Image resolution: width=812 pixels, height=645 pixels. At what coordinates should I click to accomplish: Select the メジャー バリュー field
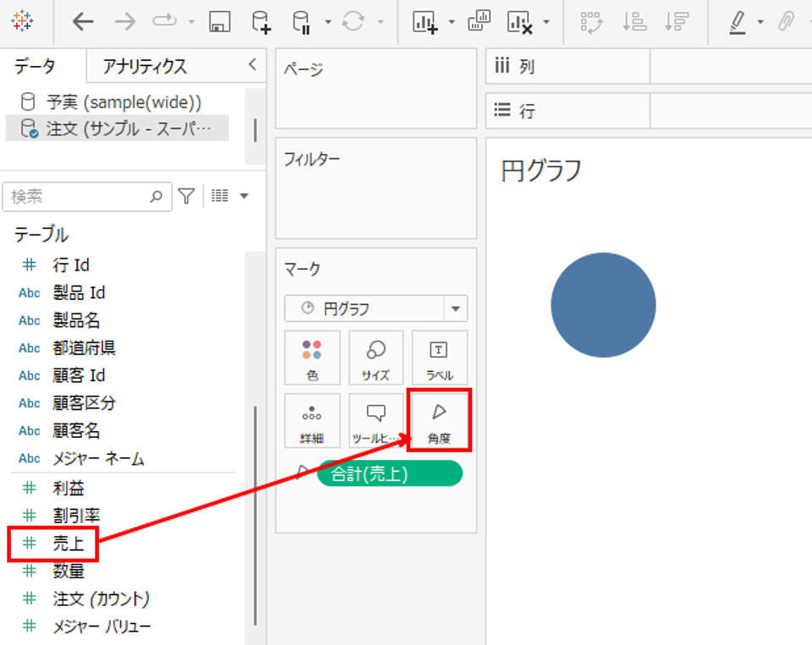[101, 626]
